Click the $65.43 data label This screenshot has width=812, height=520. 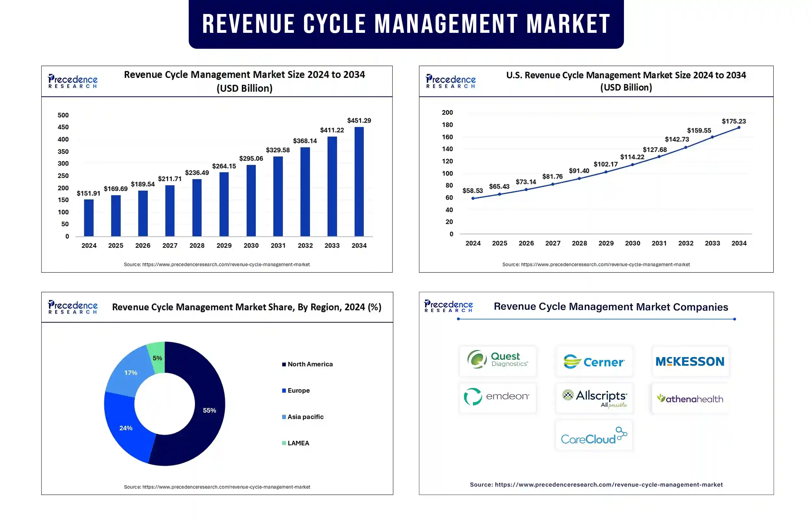click(499, 187)
